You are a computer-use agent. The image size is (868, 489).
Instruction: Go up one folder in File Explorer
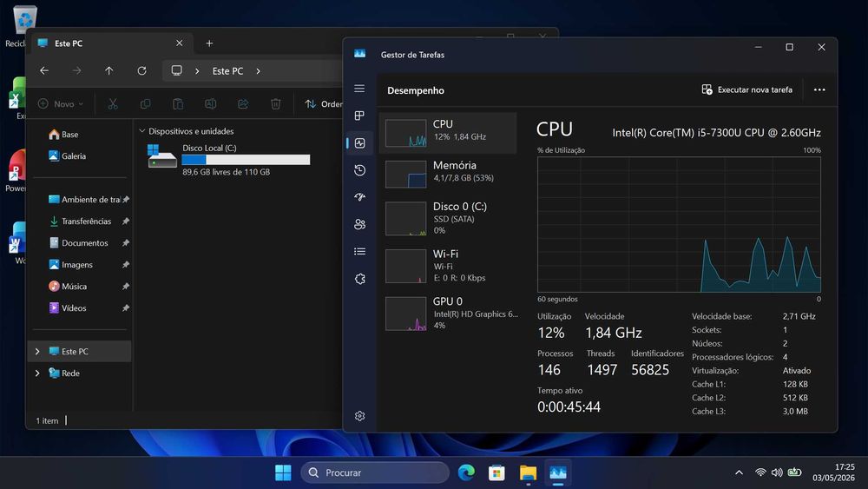[x=109, y=71]
